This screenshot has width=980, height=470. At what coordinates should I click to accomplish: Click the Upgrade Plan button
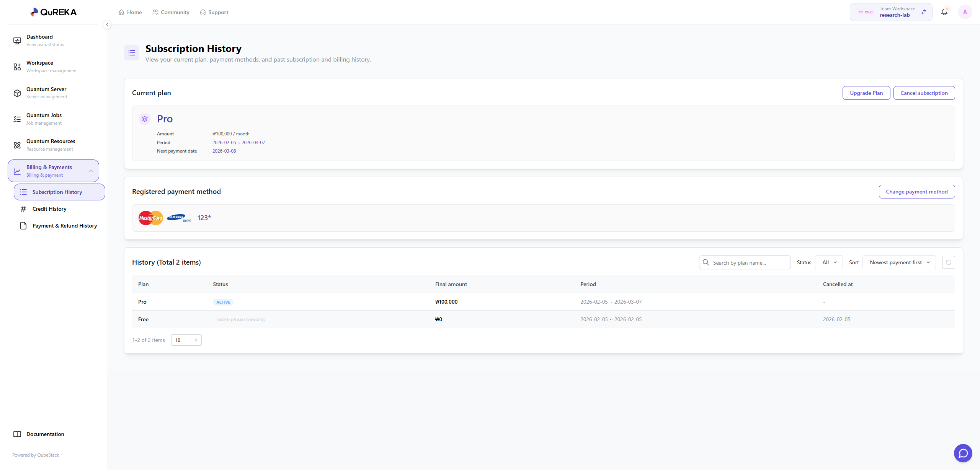coord(866,93)
